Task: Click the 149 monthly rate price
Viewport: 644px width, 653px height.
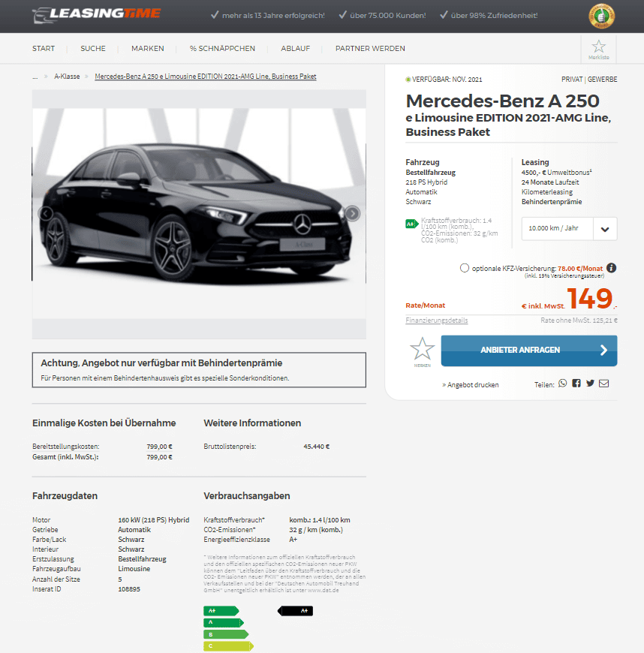Action: [589, 298]
